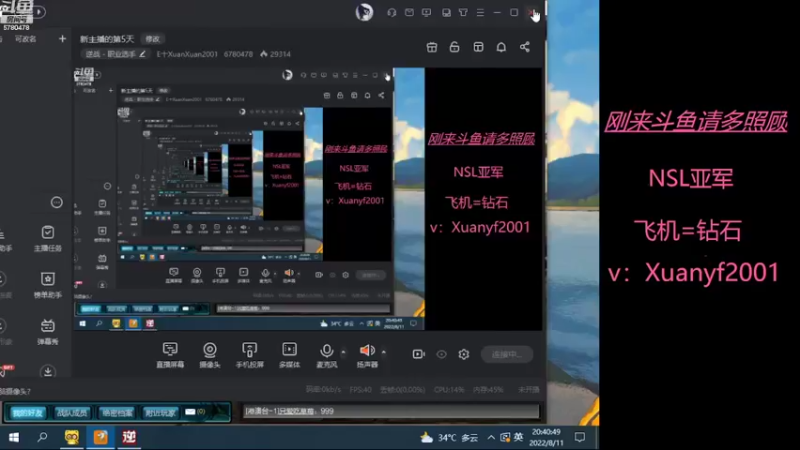Toggle the preview eye icon
Image resolution: width=800 pixels, height=450 pixels.
441,354
